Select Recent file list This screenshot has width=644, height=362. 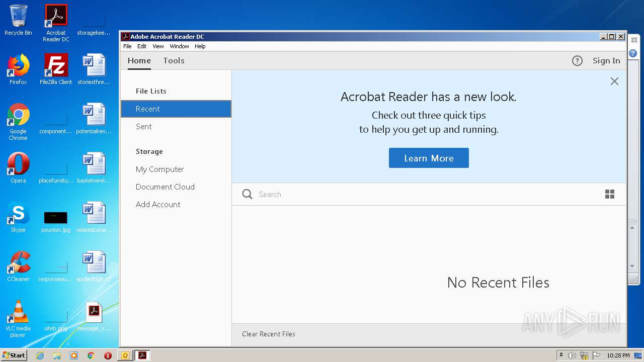[176, 109]
